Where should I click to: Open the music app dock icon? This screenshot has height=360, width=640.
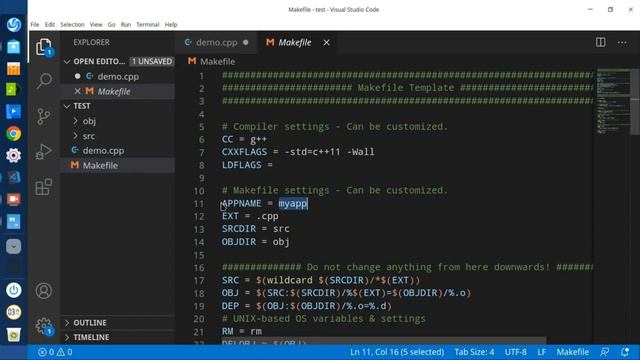pyautogui.click(x=13, y=89)
